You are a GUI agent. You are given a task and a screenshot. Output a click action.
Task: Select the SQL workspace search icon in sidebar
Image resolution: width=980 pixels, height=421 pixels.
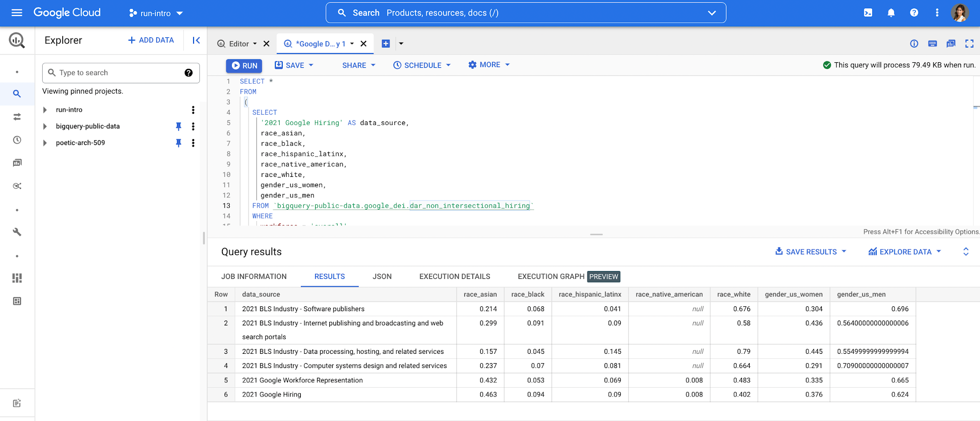17,94
